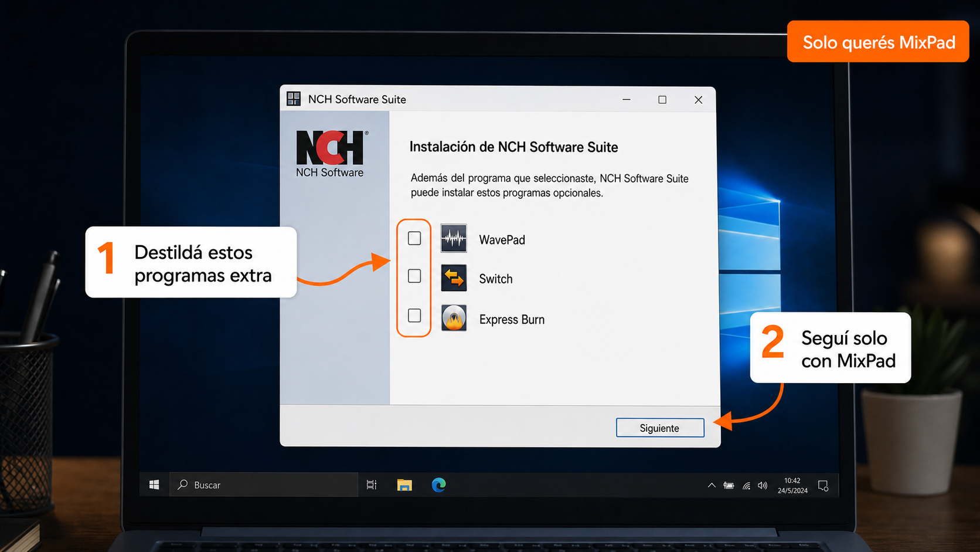Toggle the Express Burn checkbox
The height and width of the screenshot is (552, 980).
click(414, 316)
